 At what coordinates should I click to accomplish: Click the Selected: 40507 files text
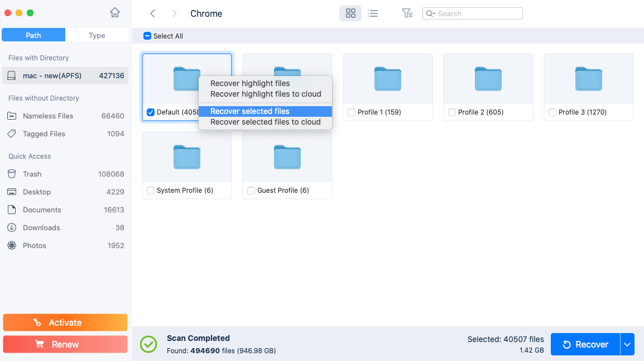pos(506,339)
